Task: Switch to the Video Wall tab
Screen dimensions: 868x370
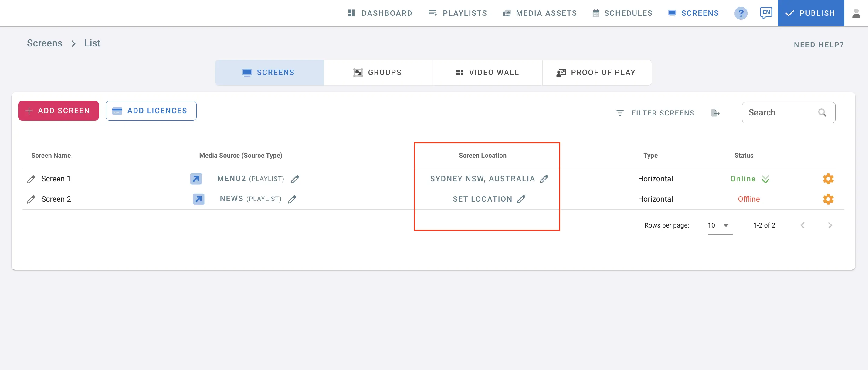Action: (x=487, y=73)
